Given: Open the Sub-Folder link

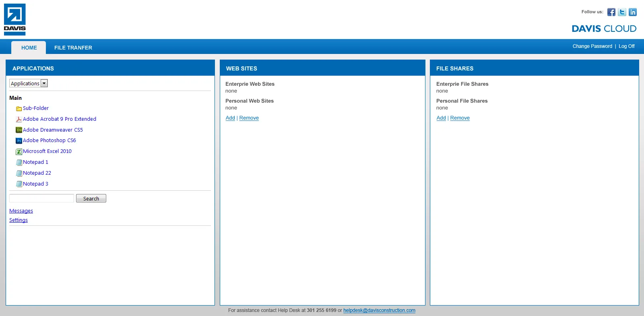Looking at the screenshot, I should 36,108.
